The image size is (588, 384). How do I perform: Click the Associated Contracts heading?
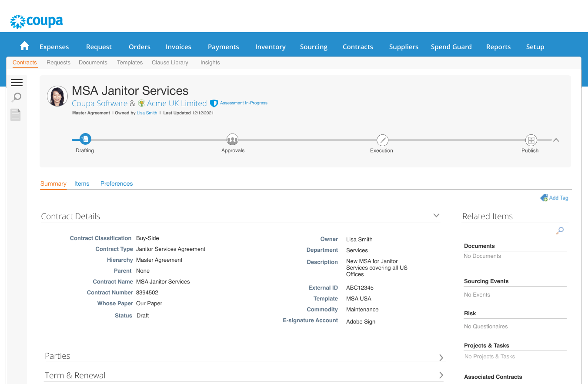point(493,377)
